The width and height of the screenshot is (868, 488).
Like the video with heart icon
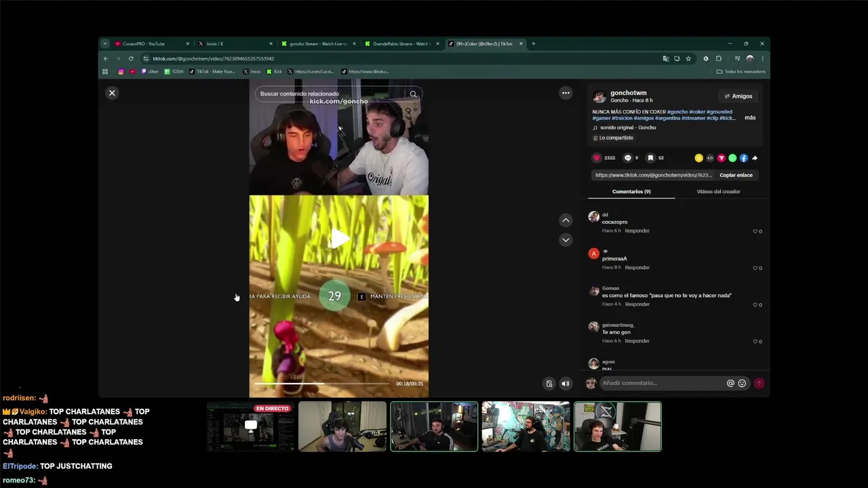pyautogui.click(x=597, y=158)
